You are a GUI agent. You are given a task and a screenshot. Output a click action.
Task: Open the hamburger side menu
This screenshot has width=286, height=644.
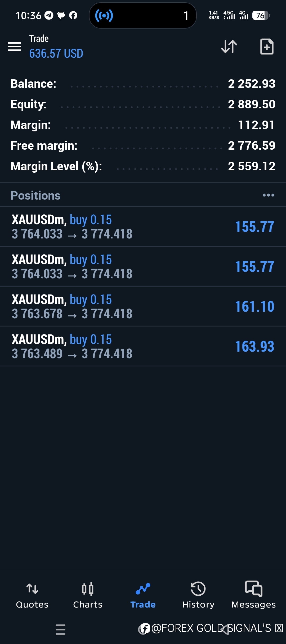15,47
